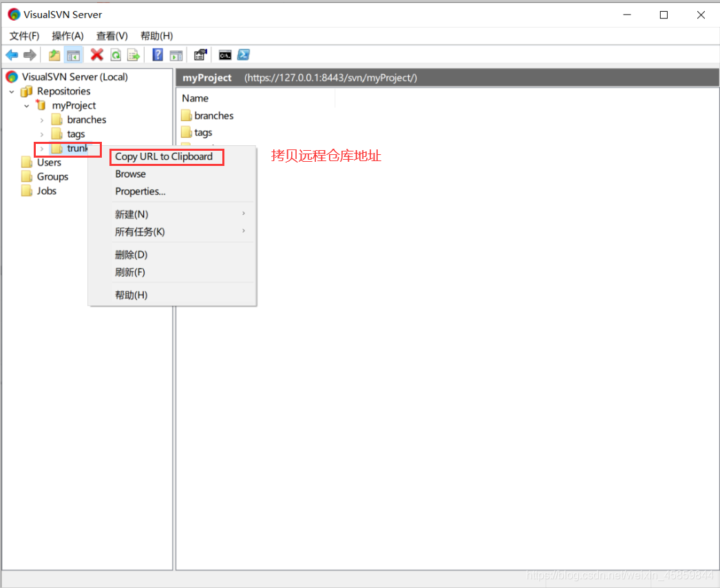The width and height of the screenshot is (720, 588).
Task: Select the Repositories node in tree
Action: coord(64,91)
